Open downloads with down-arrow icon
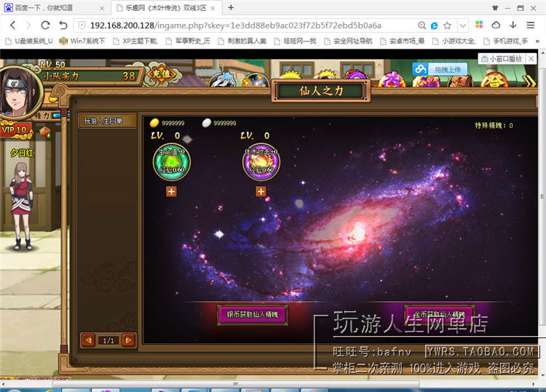Viewport: 546px width, 392px height. tap(513, 25)
